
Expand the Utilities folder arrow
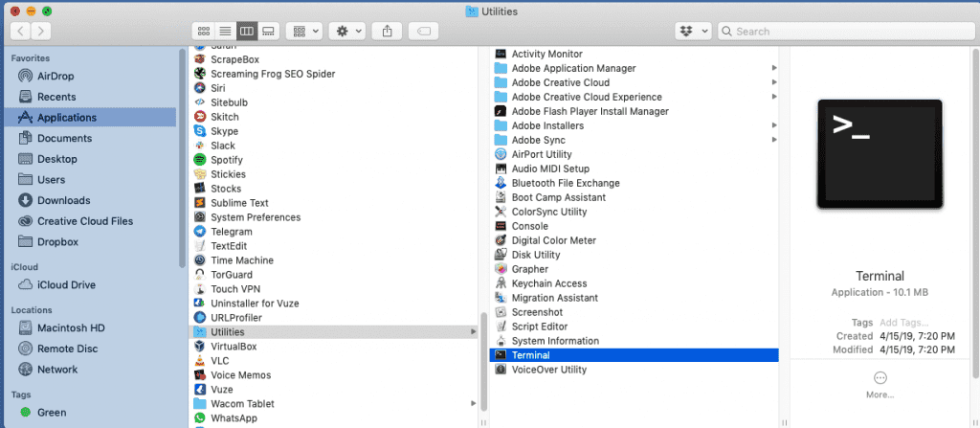(473, 332)
